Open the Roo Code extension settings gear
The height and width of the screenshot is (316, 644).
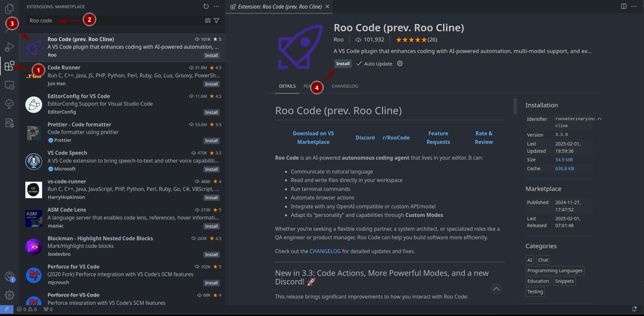pos(400,64)
